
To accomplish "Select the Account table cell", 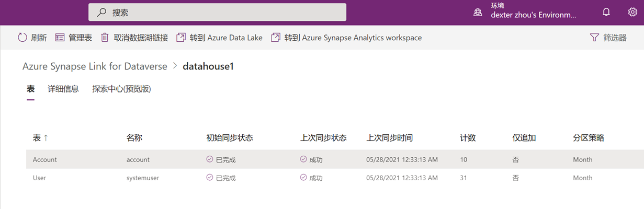I will pyautogui.click(x=45, y=159).
